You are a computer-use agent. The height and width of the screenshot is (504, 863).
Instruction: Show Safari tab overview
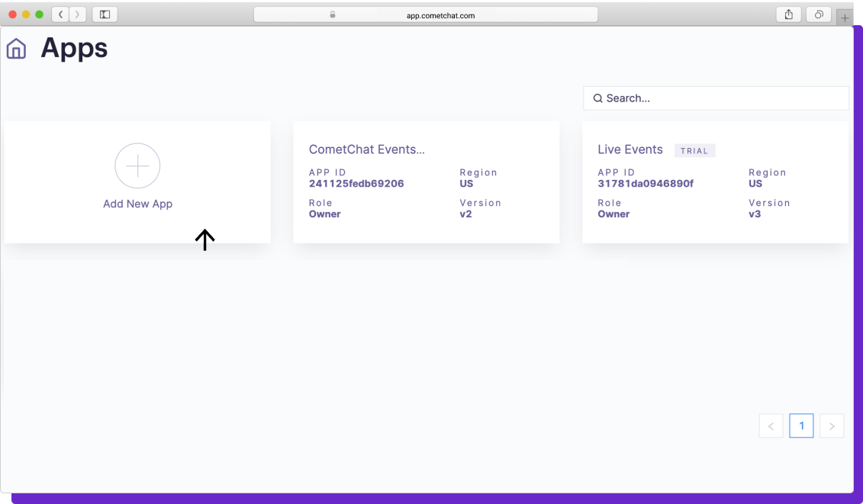pos(819,14)
